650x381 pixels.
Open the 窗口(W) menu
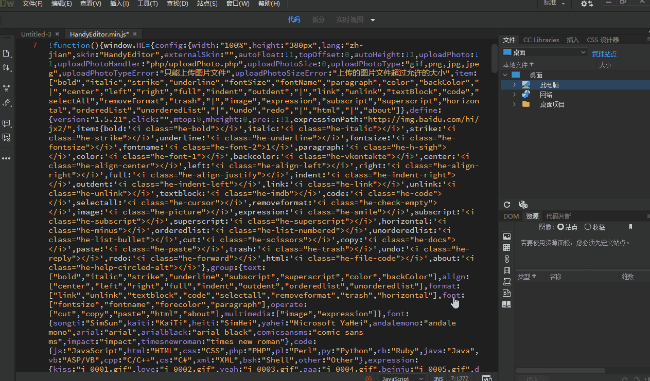click(238, 4)
